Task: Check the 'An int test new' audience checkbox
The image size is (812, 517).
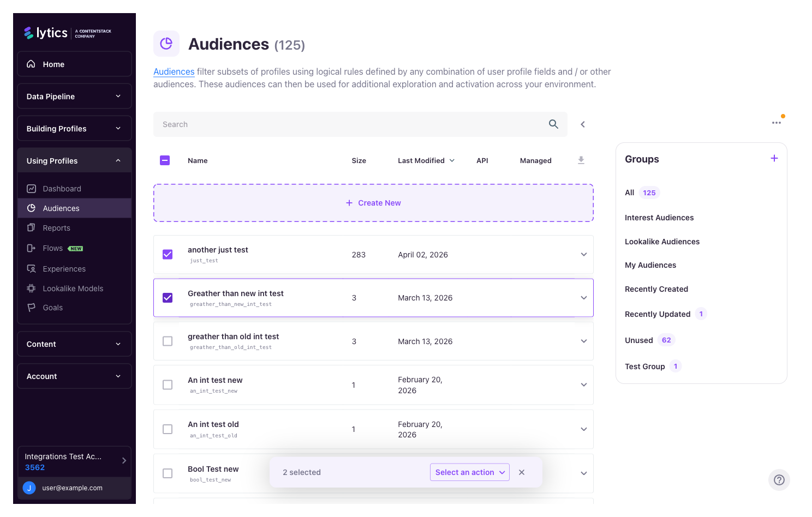Action: 167,384
